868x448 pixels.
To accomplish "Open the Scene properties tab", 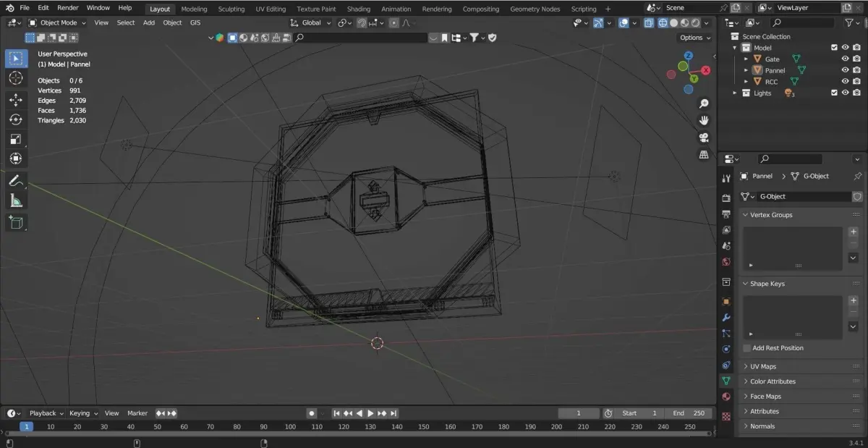I will coord(726,246).
